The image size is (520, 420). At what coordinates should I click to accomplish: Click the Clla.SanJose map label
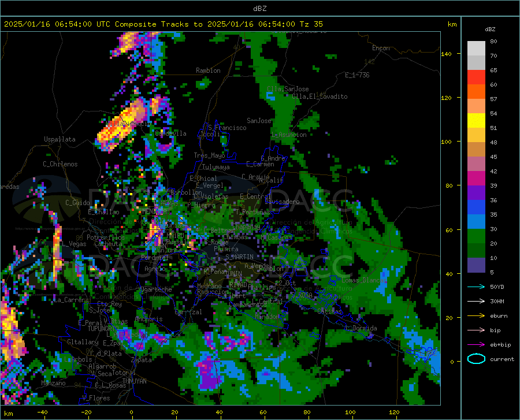[x=288, y=89]
